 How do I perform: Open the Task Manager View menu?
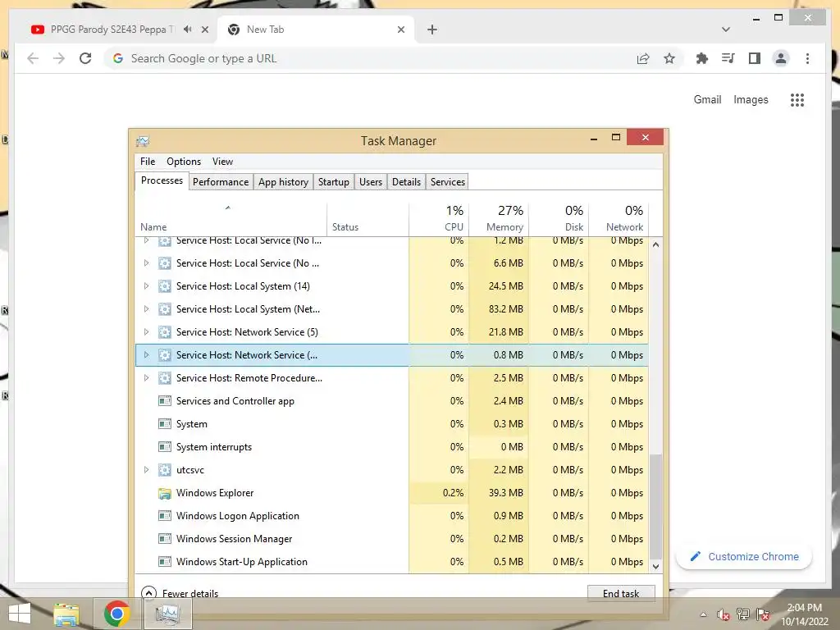pyautogui.click(x=222, y=162)
